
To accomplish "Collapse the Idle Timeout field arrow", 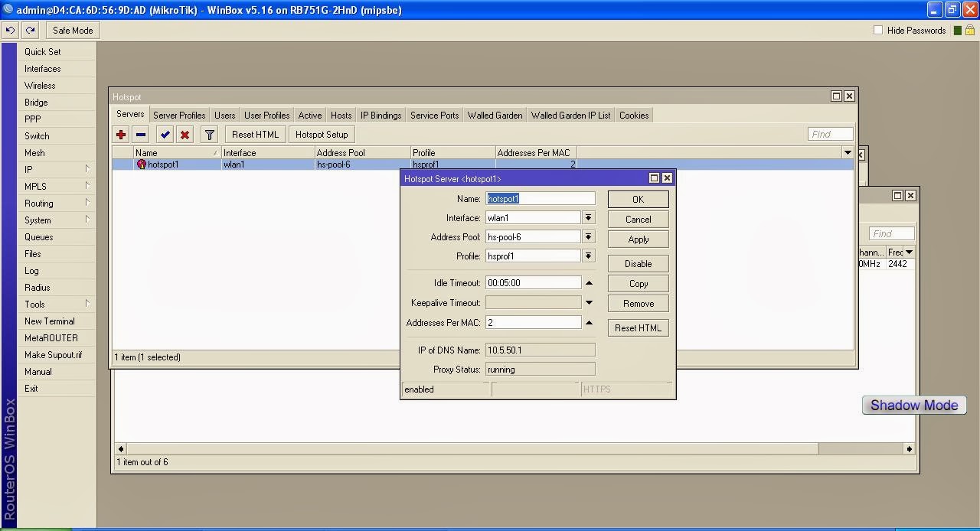I will tap(589, 283).
